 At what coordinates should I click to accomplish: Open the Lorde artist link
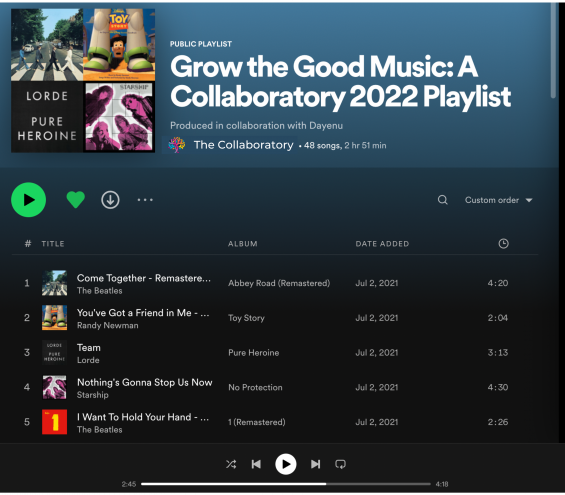(x=88, y=360)
